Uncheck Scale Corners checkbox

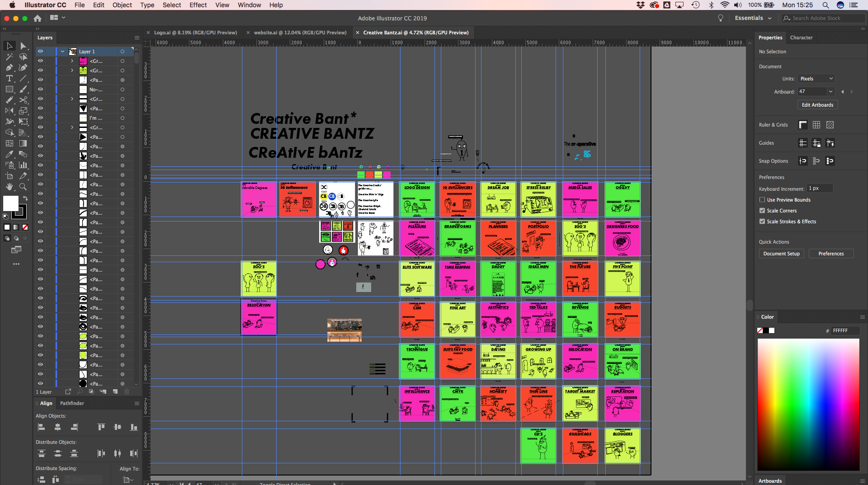coord(762,211)
